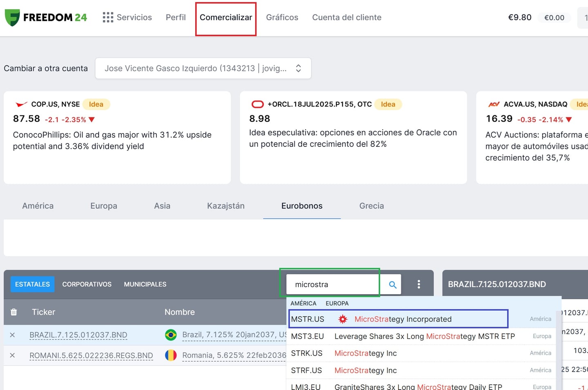Click the MicroStrategy burst icon next to MSTR.US

click(x=343, y=319)
